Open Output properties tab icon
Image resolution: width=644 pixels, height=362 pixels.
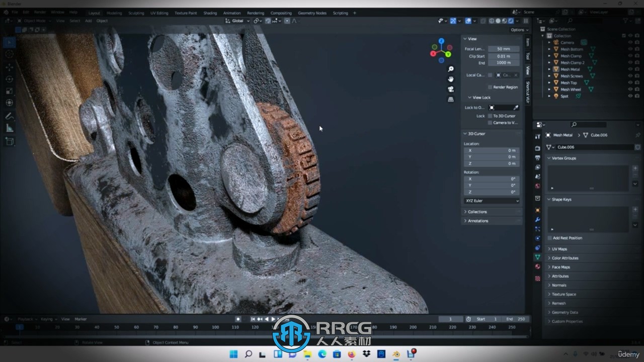(x=537, y=158)
